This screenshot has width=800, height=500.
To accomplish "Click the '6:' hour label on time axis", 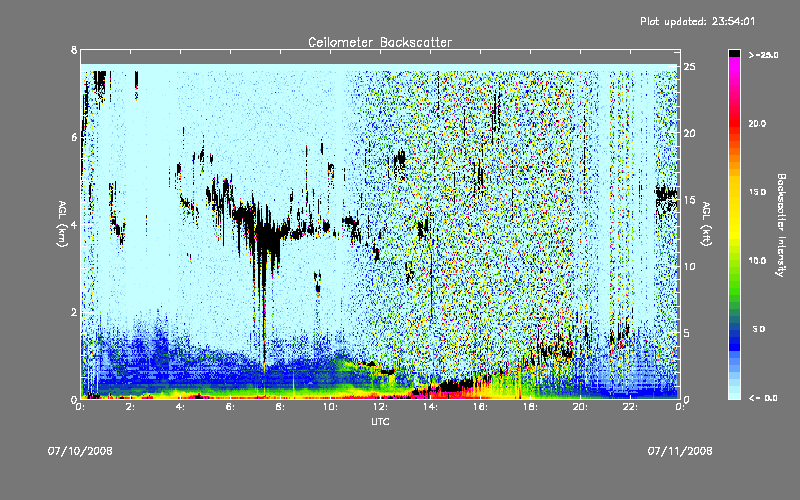I will (x=230, y=407).
